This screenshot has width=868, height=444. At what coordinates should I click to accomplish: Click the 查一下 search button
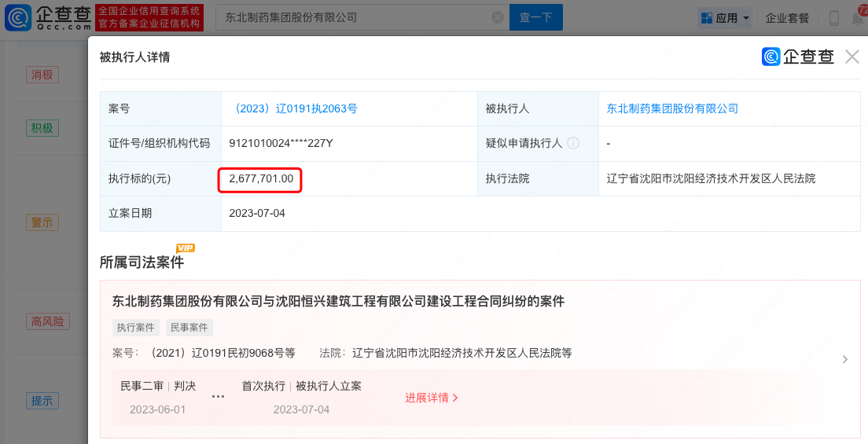[x=536, y=18]
